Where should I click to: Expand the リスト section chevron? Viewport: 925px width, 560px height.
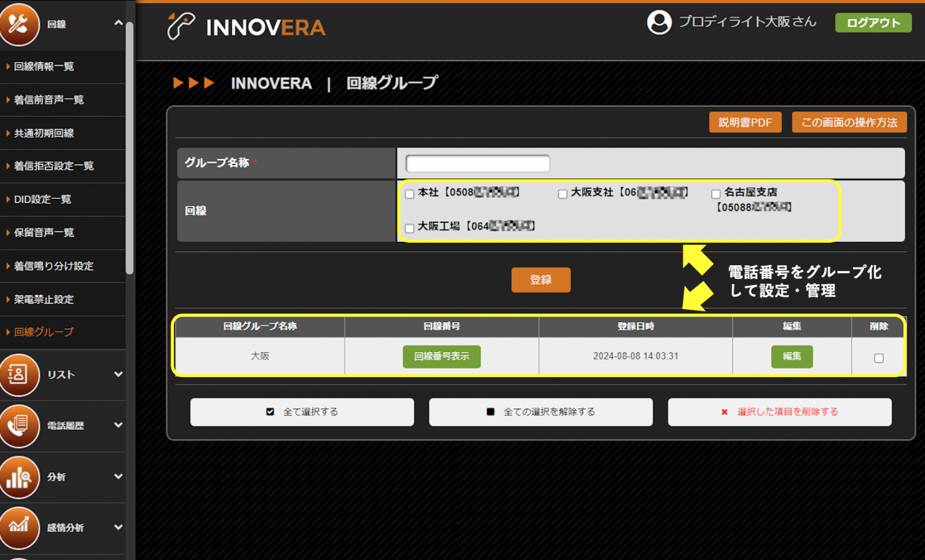coord(118,374)
